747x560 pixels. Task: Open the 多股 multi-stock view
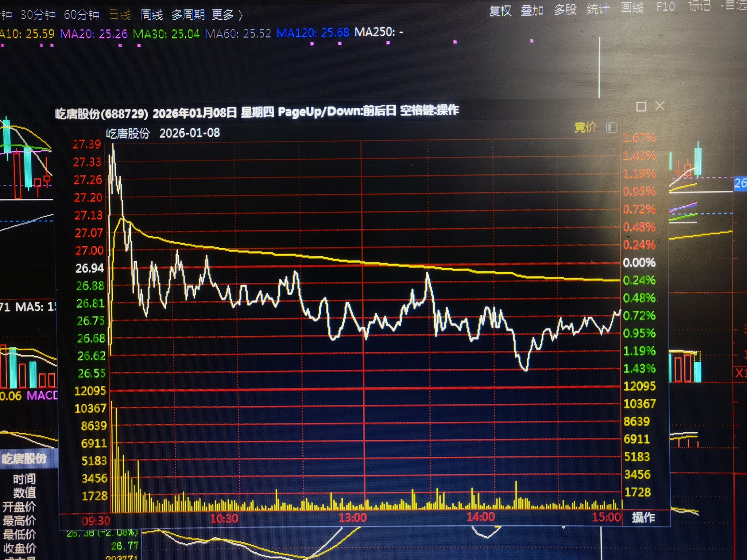(565, 9)
